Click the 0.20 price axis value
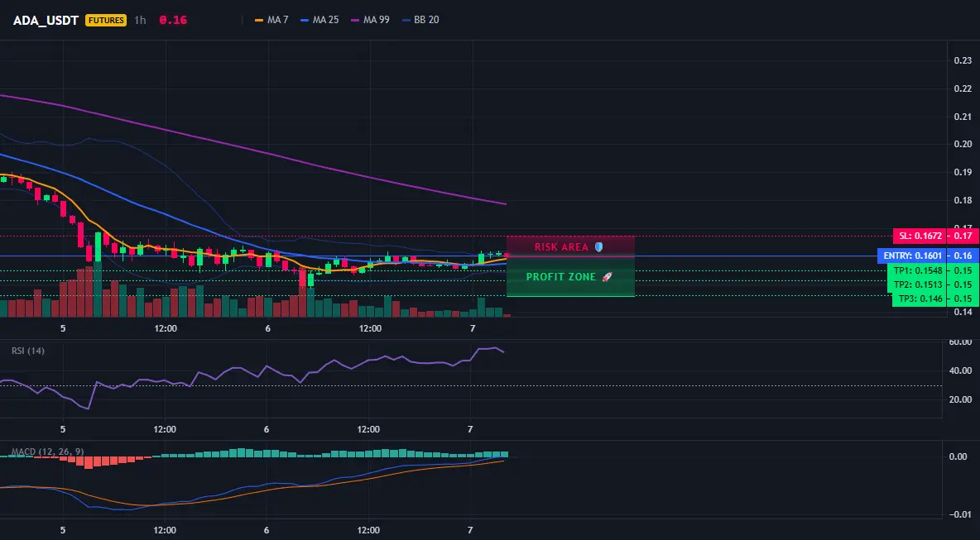The width and height of the screenshot is (980, 540). 963,144
